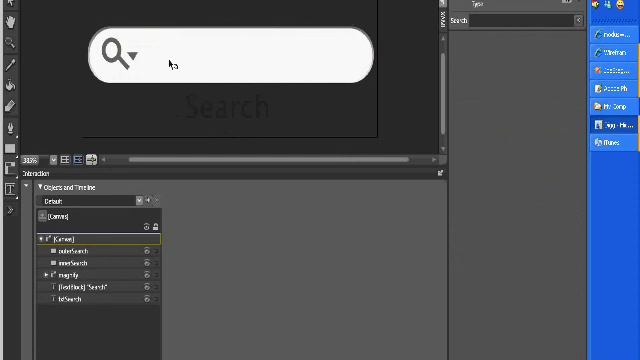Click magnifying glass icon on the artboard
Image resolution: width=640 pixels, height=360 pixels.
115,53
